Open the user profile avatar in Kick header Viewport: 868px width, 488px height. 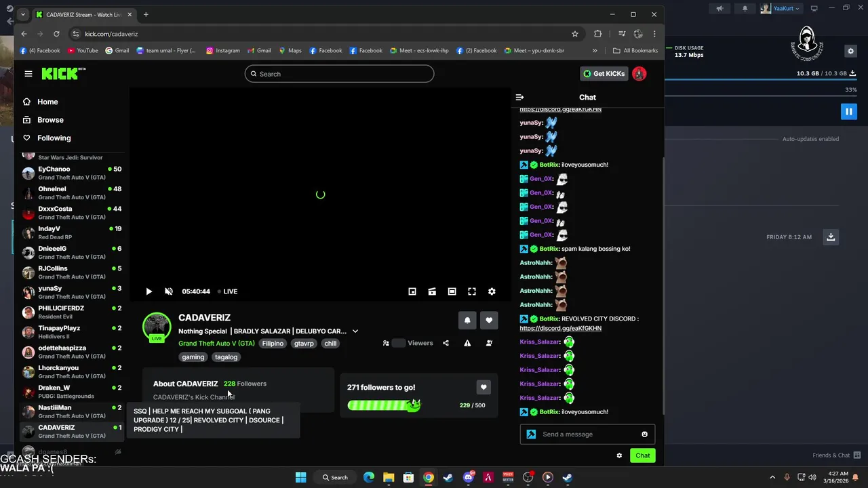[639, 74]
